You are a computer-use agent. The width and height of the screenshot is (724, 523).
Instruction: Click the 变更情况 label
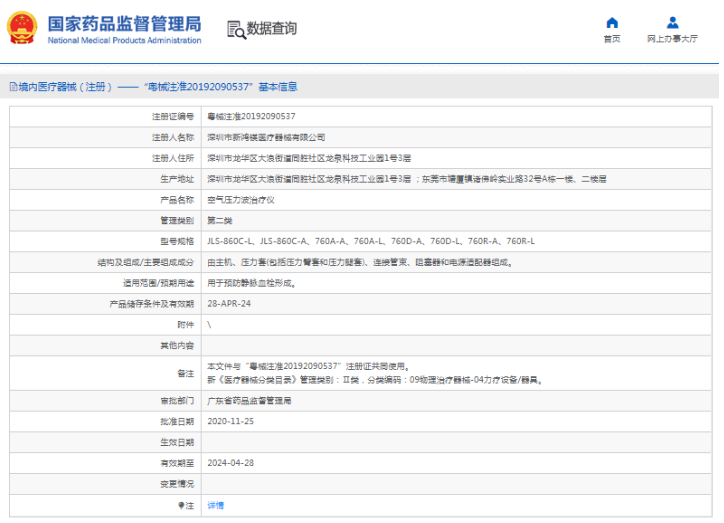(x=177, y=484)
